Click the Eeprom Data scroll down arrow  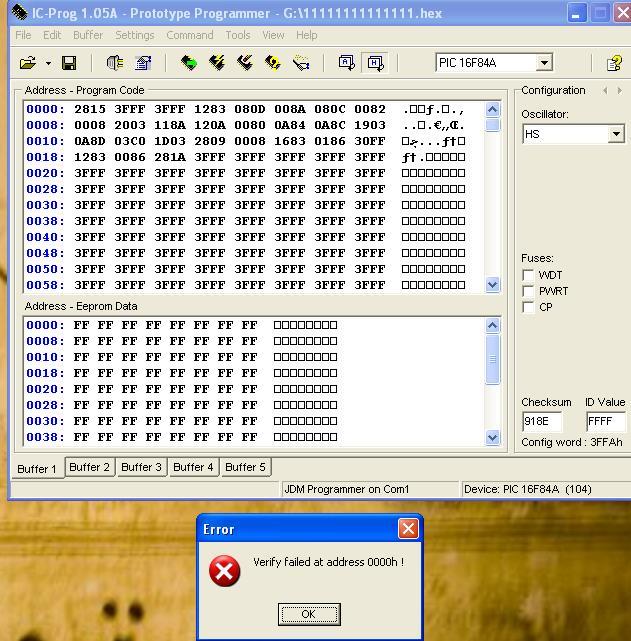tap(492, 438)
